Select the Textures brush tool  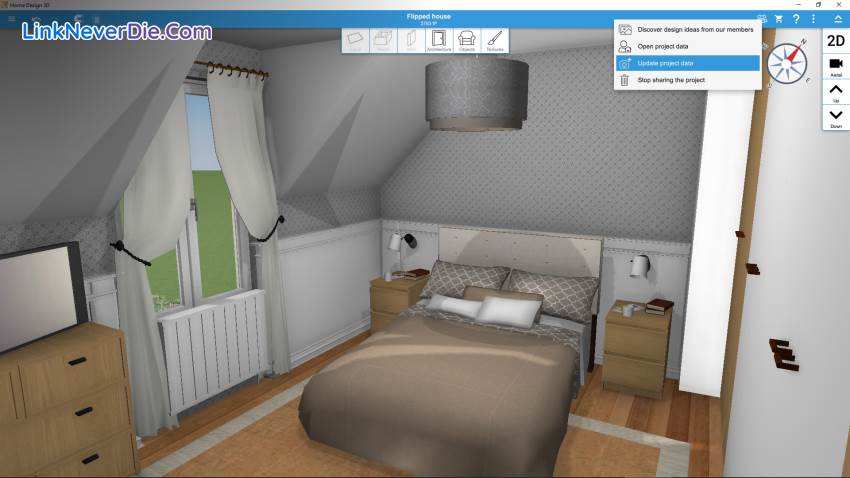tap(494, 40)
